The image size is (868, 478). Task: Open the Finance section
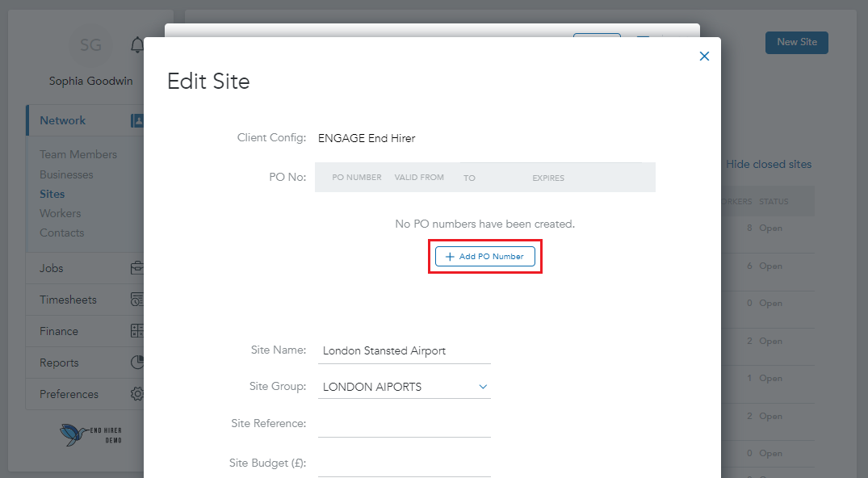pyautogui.click(x=86, y=331)
